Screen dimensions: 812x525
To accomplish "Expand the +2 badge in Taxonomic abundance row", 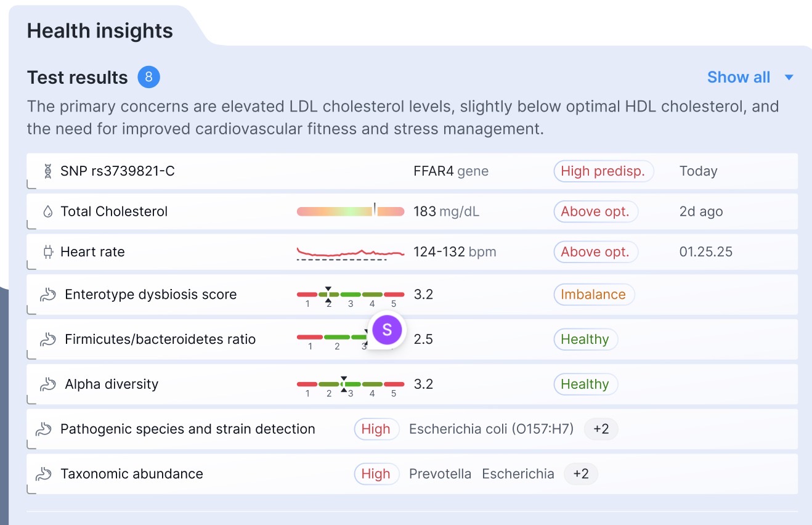I will [581, 474].
